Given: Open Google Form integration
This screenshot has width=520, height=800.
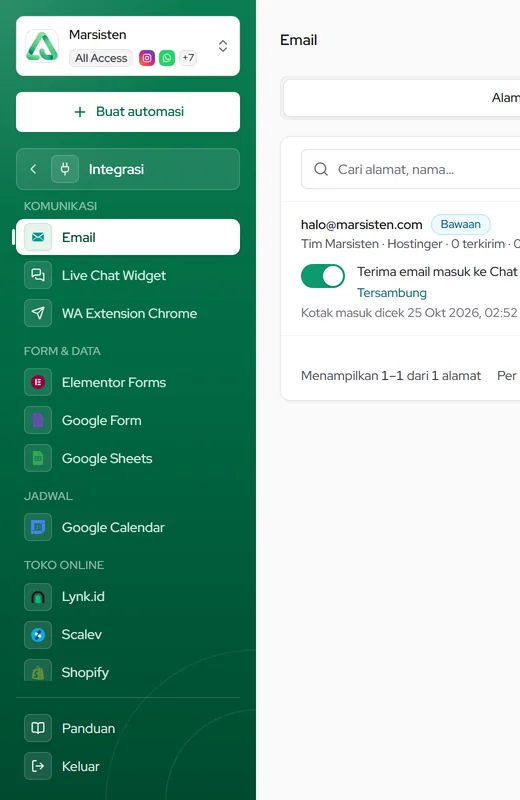Looking at the screenshot, I should coord(128,420).
